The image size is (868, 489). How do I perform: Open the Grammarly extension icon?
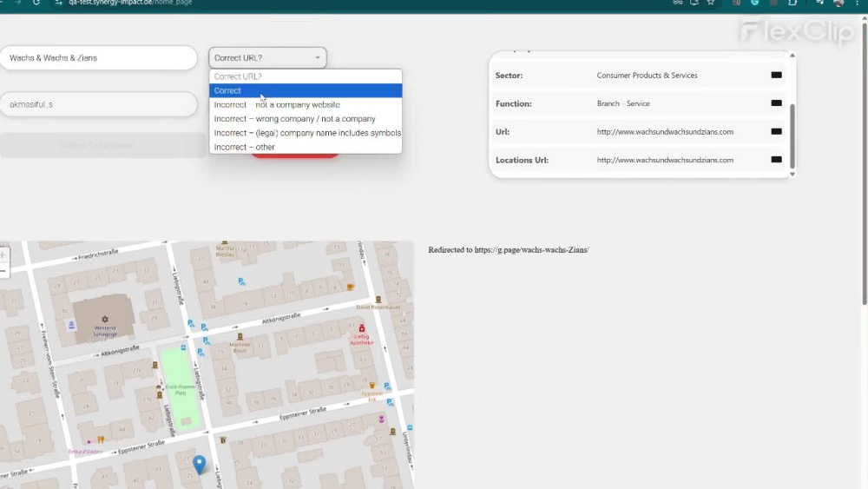754,3
